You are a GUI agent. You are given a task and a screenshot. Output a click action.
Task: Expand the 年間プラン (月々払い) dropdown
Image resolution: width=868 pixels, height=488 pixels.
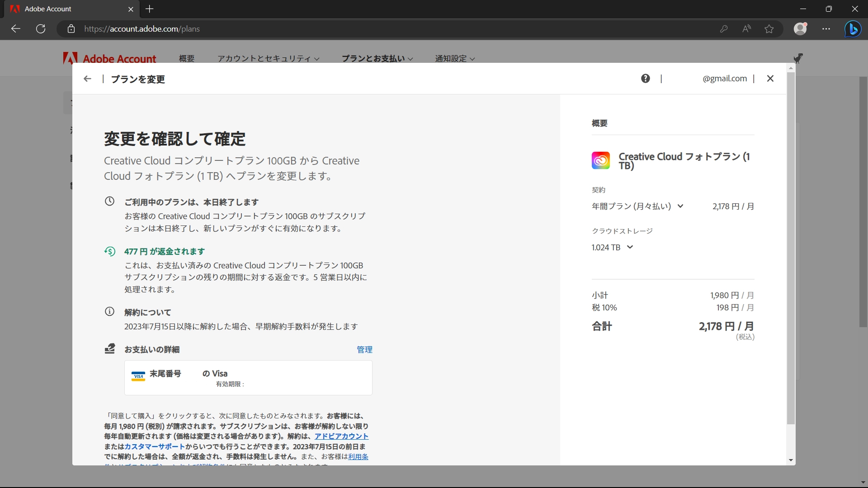(x=680, y=206)
